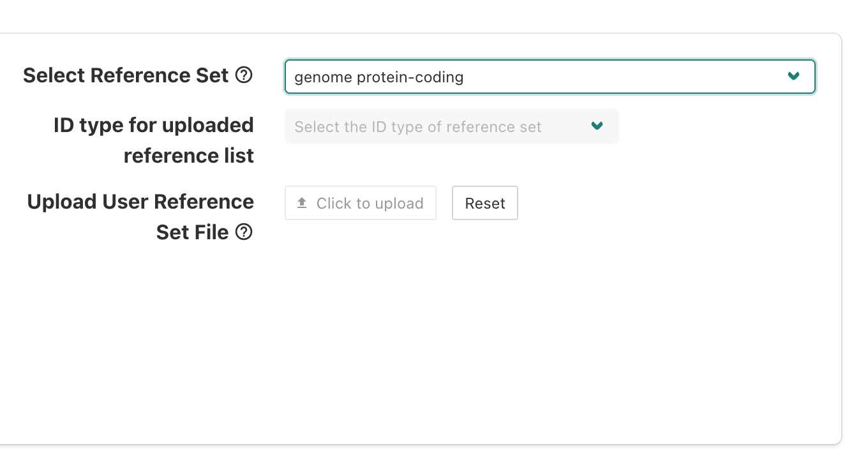Click the "Upload User Reference" label text
868x467 pixels.
(140, 202)
